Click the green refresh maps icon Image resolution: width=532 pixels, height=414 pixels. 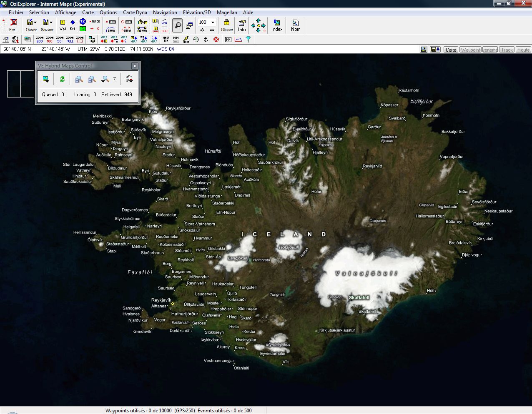pyautogui.click(x=62, y=79)
